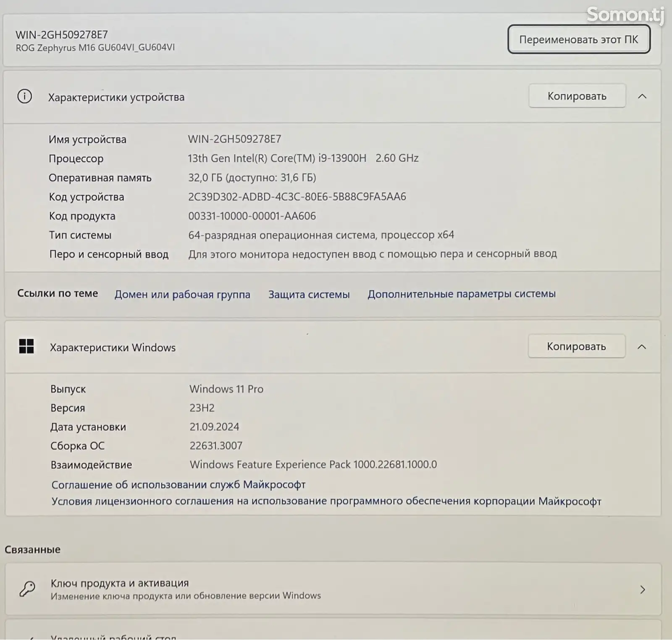Image resolution: width=672 pixels, height=640 pixels.
Task: Select product code 00331-10000-00001-AA606
Action: pyautogui.click(x=252, y=216)
